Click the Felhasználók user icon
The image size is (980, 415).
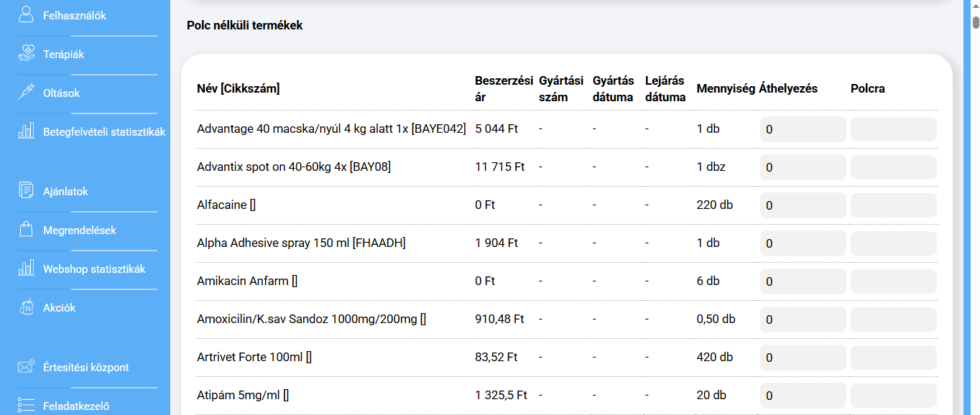point(27,15)
